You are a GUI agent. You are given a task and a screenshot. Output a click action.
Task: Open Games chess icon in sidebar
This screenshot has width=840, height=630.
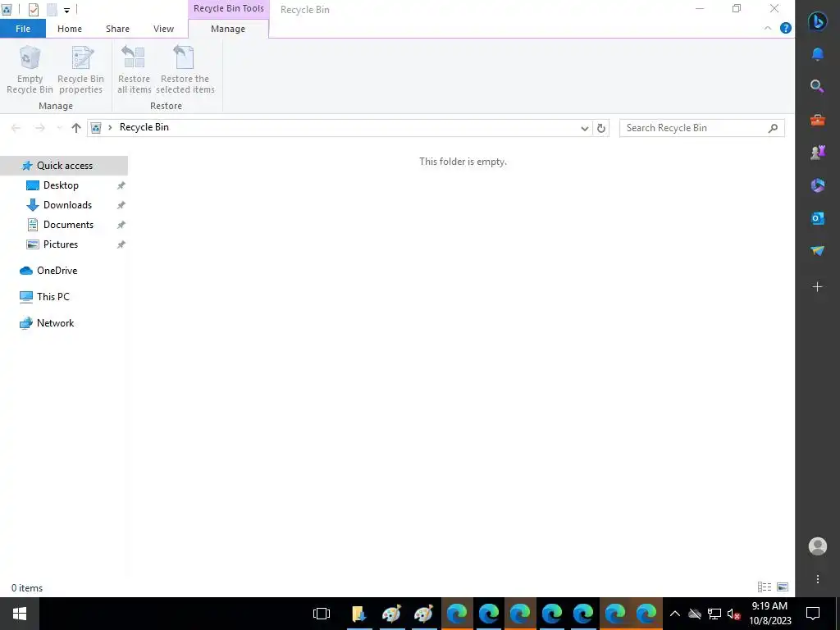(x=818, y=153)
